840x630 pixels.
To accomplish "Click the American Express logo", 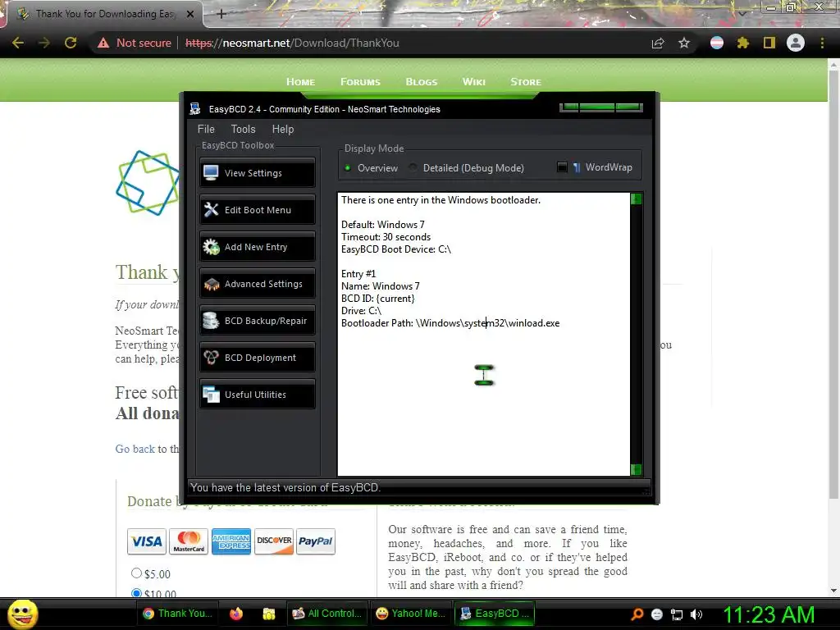I will click(231, 541).
